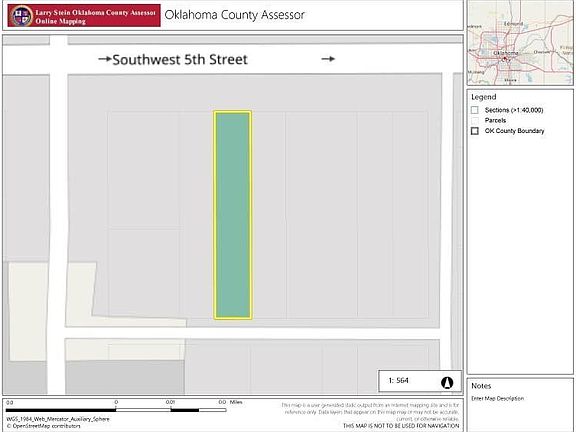This screenshot has height=432, width=576.
Task: Click the NOT TO BE USED FOR NAVIGATION notice
Action: pyautogui.click(x=401, y=426)
